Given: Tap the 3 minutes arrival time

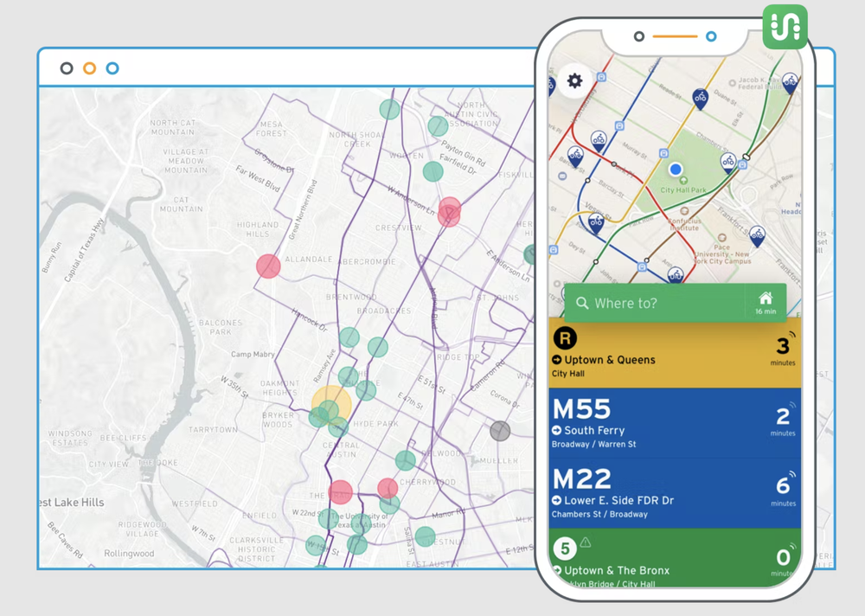Looking at the screenshot, I should 783,350.
